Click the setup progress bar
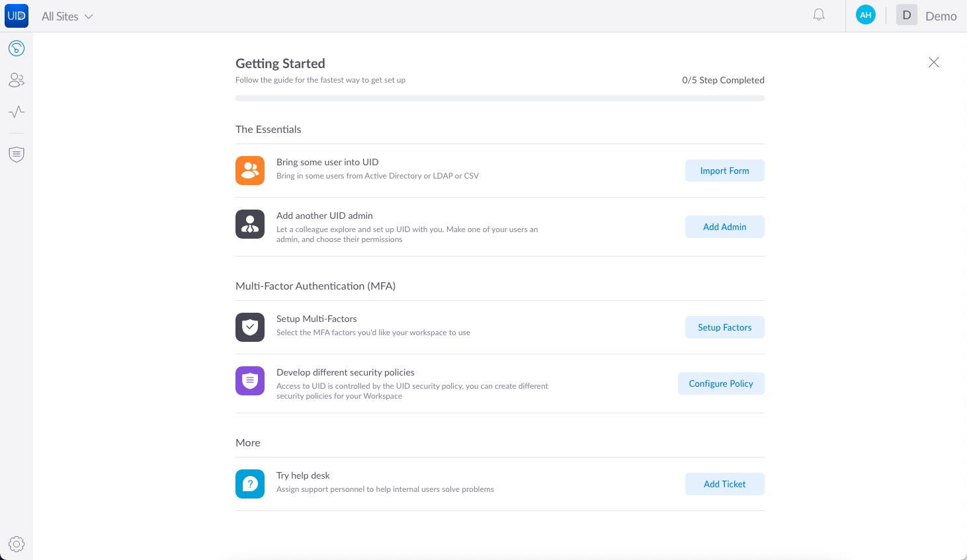Screen dimensions: 967x560 tap(500, 99)
